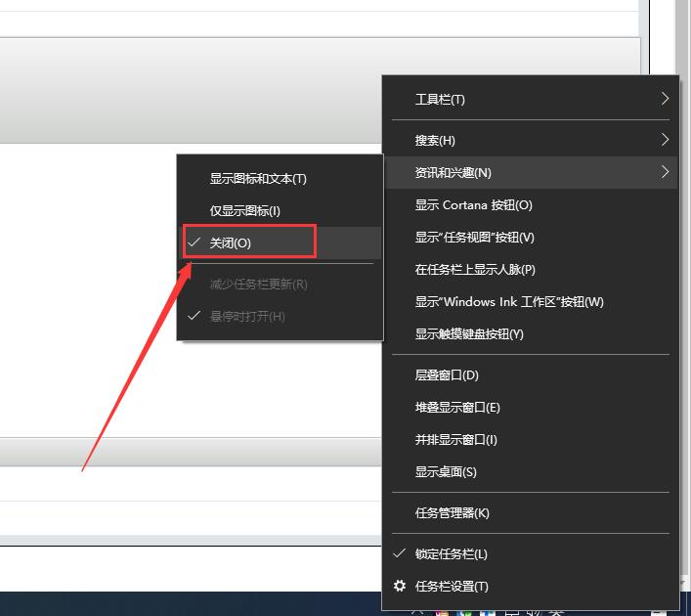The height and width of the screenshot is (616, 691).
Task: Toggle 显示"任务视图"按钮(V)
Action: click(474, 238)
